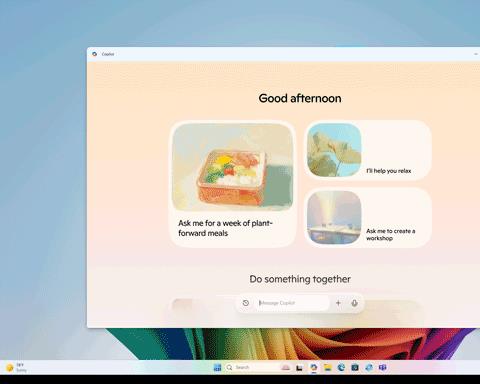Click the Copilot logo in title bar
Viewport: 480px width, 384px height.
point(95,54)
